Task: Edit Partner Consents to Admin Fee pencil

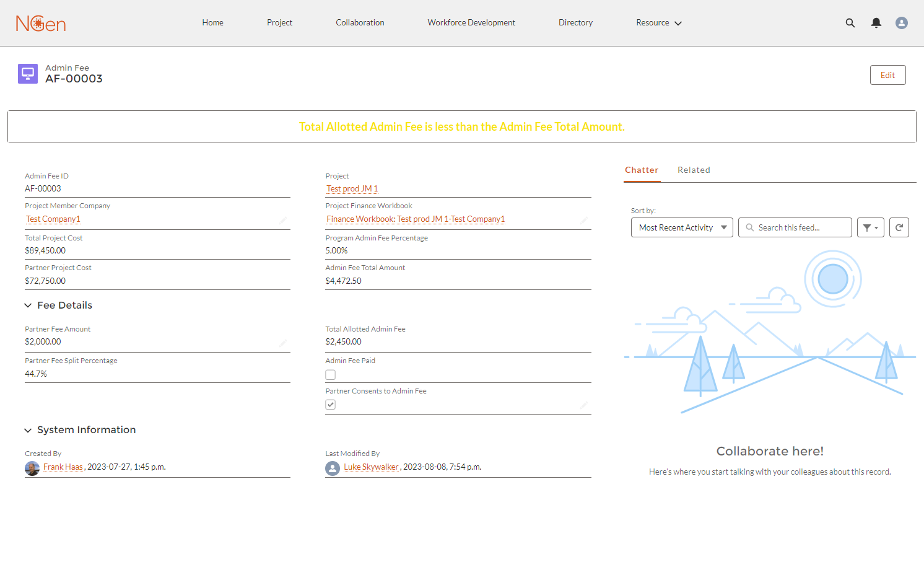Action: (x=584, y=405)
